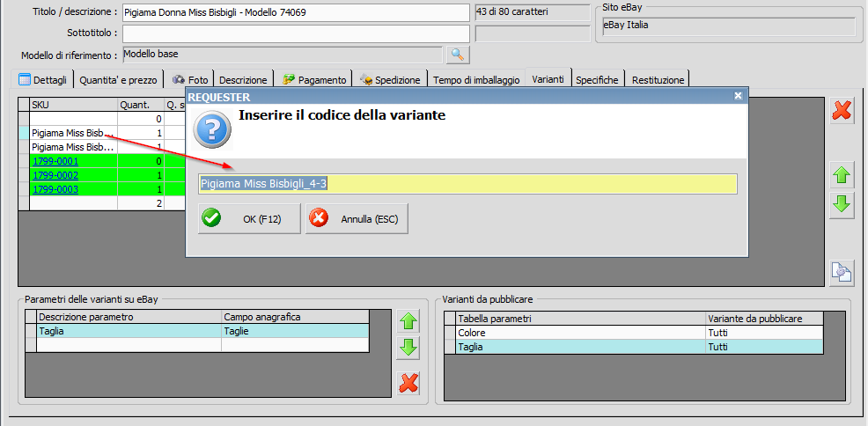The image size is (868, 426).
Task: Open the Foto tab
Action: point(190,80)
